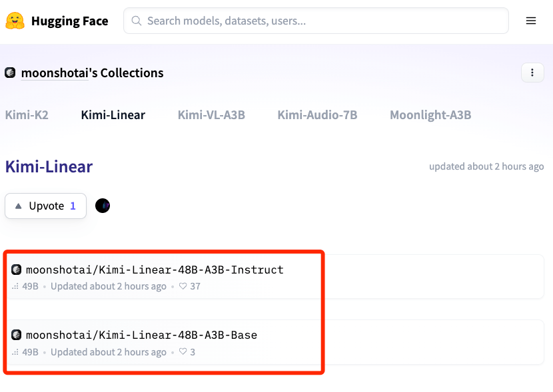Go to the Moonlight-A3B collection tab
This screenshot has height=392, width=553.
(430, 115)
